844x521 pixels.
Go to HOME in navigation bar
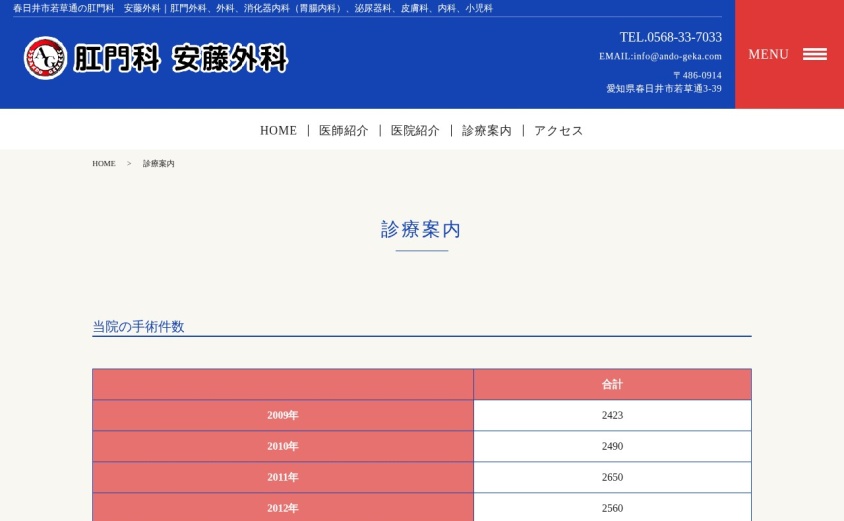pyautogui.click(x=278, y=130)
